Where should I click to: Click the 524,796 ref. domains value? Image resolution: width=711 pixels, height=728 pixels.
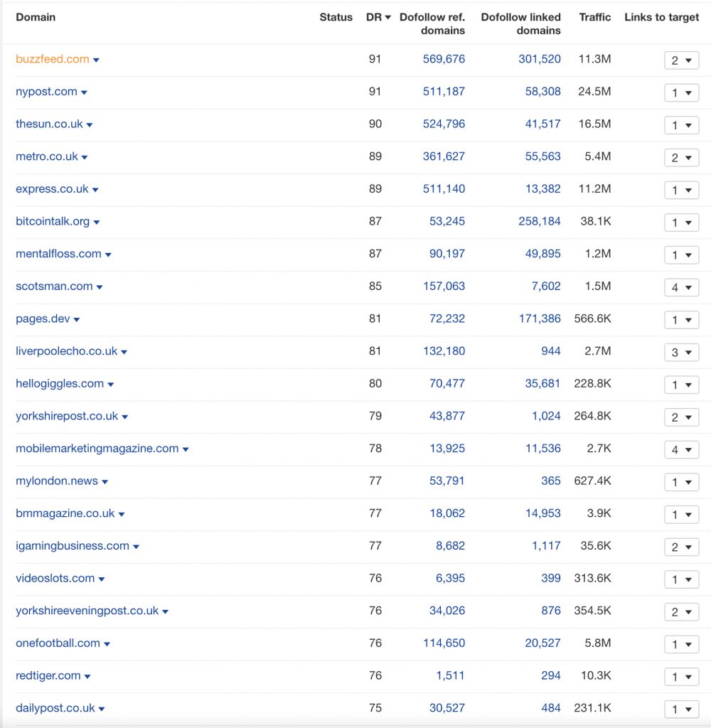pos(444,124)
